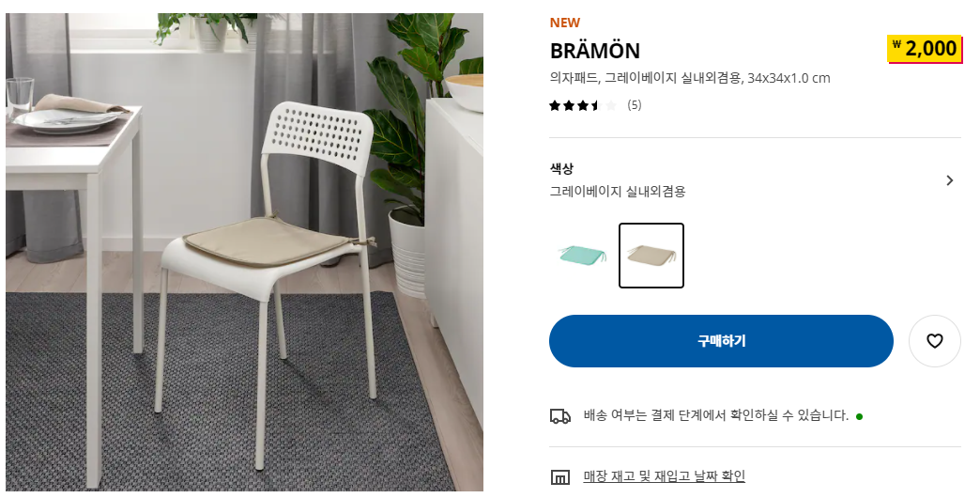Click the NEW product badge
This screenshot has width=980, height=498.
(x=565, y=23)
